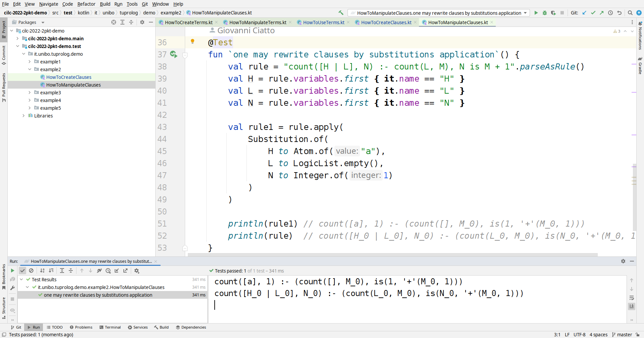Expand all in the Packages panel
Screen dimensions: 644x338
tap(122, 22)
